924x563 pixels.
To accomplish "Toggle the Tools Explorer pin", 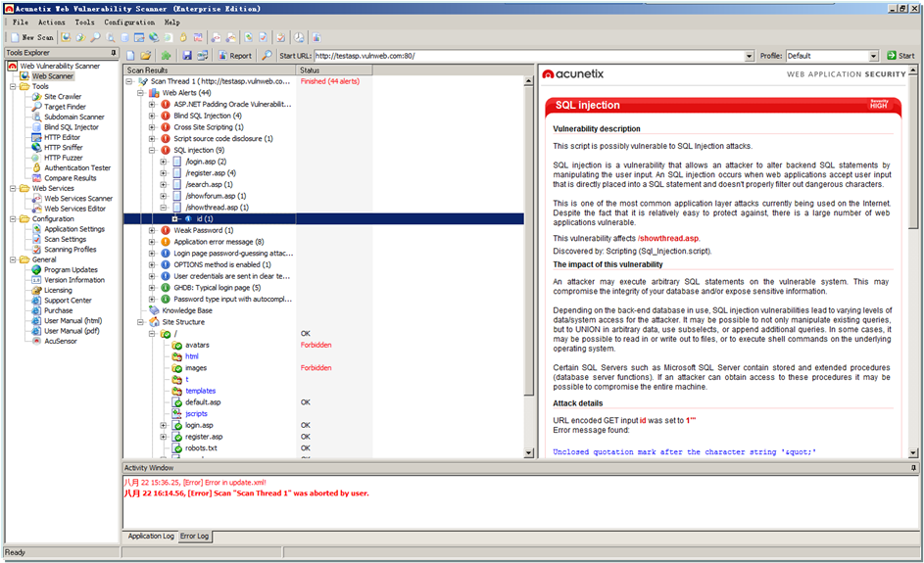I will coord(114,53).
